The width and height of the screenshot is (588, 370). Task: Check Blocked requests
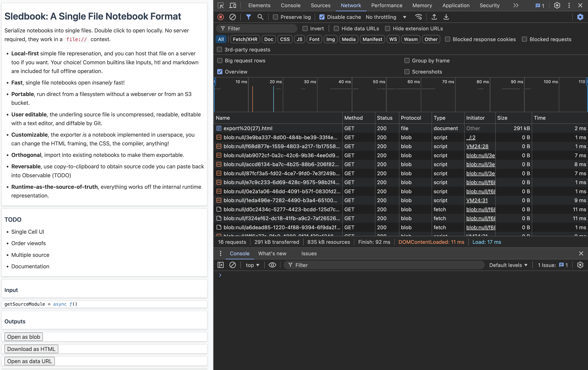tap(524, 39)
